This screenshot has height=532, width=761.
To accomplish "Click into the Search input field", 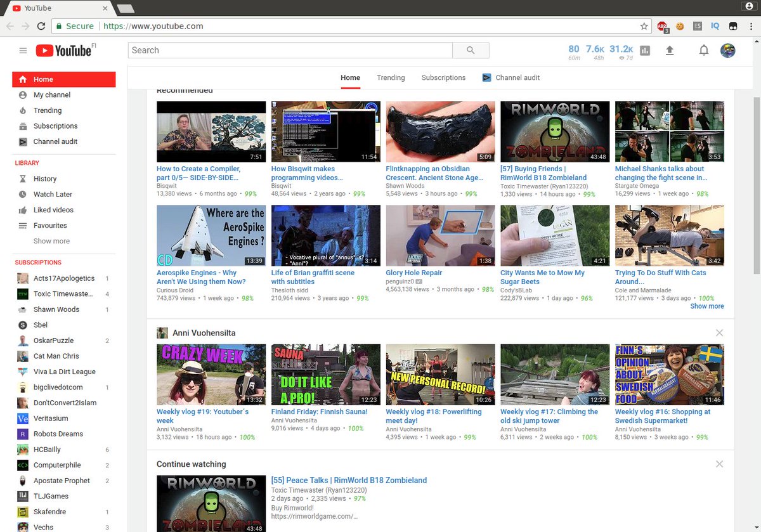I will pos(290,51).
